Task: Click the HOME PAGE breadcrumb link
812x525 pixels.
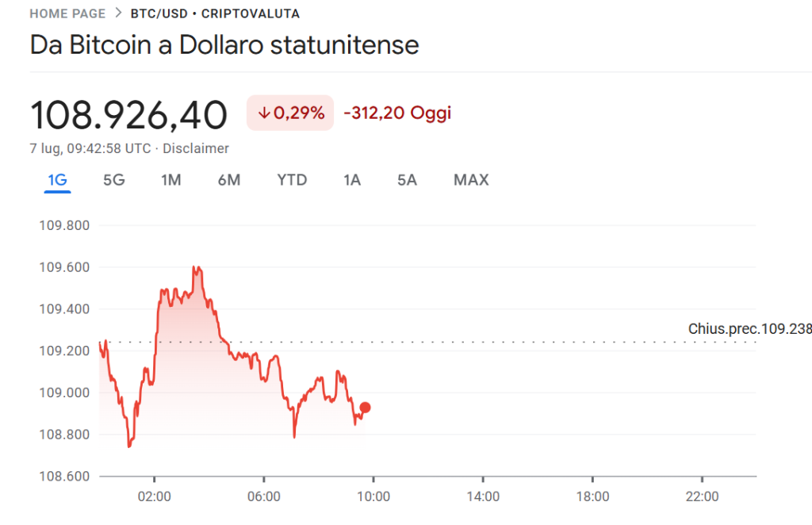Action: point(67,13)
